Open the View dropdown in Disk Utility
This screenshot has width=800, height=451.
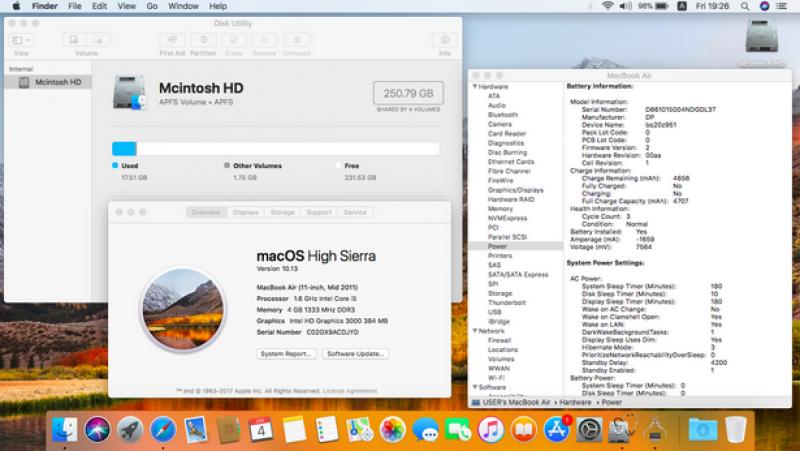(x=21, y=40)
